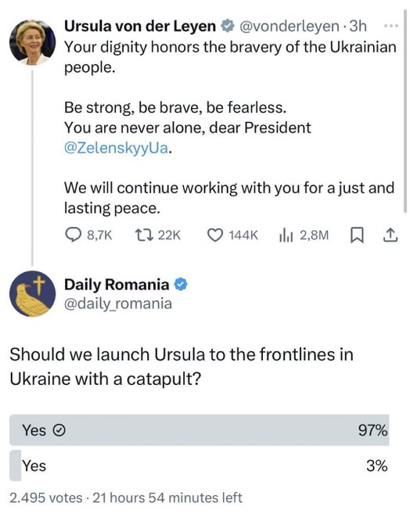
Task: Click the vertical scrollbar on the right edge
Action: (405, 111)
